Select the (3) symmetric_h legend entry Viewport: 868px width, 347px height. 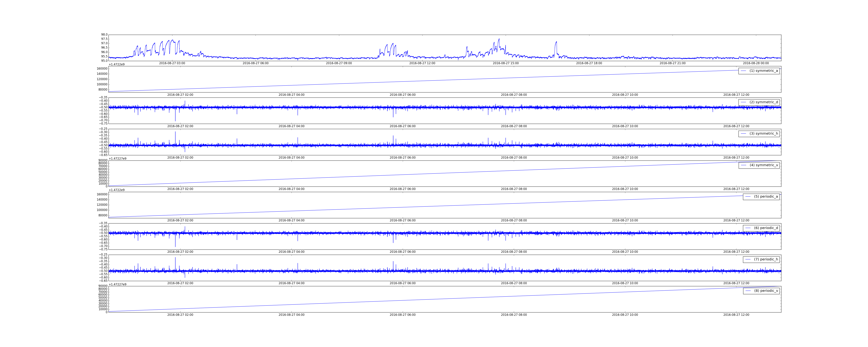(x=763, y=133)
